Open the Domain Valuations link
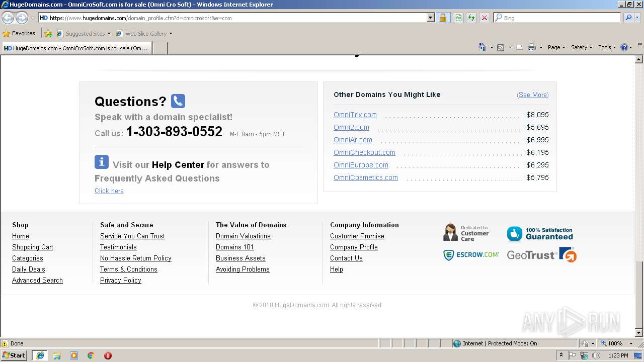 (243, 236)
